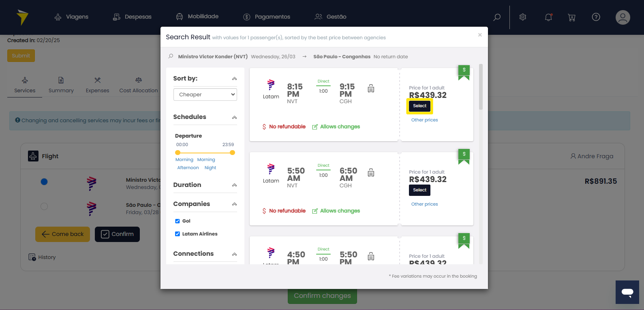Click baggage icon on 5:50 AM flight
This screenshot has width=644, height=310.
(371, 173)
